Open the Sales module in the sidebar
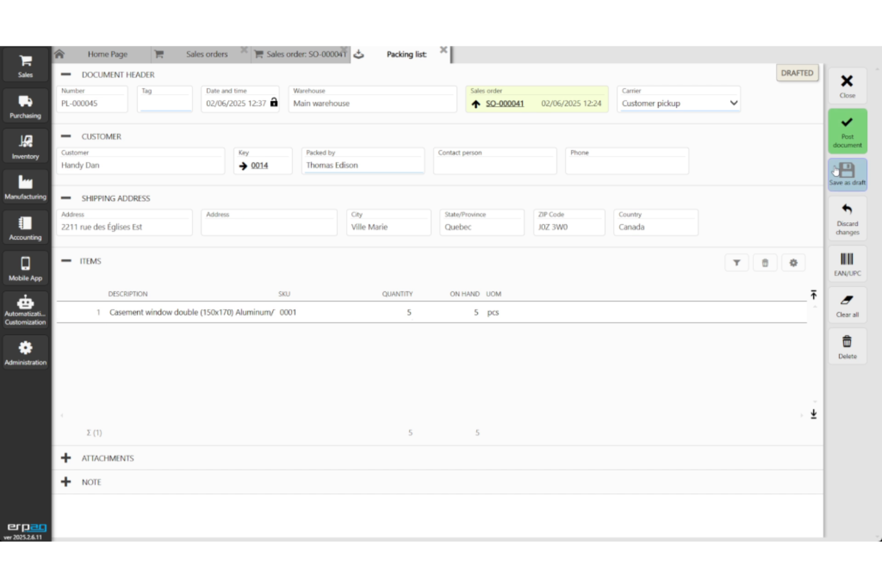The image size is (882, 588). pos(24,66)
